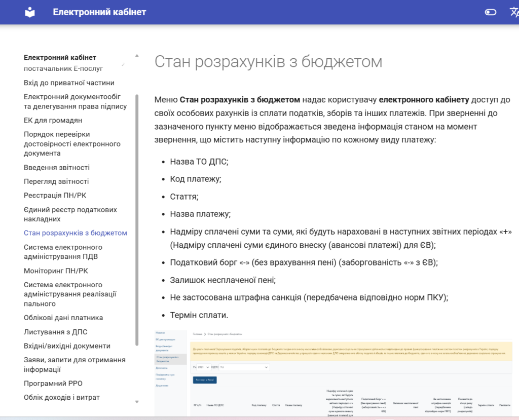Screen dimensions: 519x420
Task: Navigate to Облікові дані платника
Action: (63, 318)
